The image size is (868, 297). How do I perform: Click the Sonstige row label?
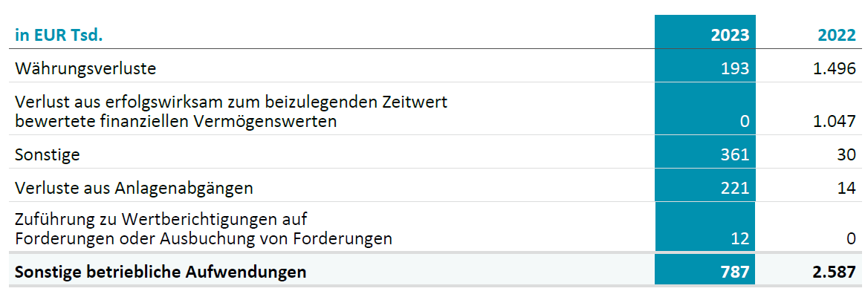click(47, 155)
